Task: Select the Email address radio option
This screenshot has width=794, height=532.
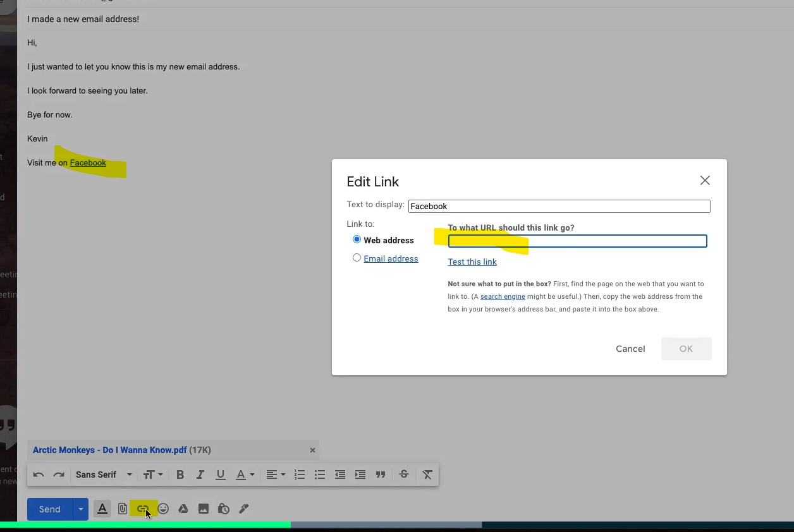Action: click(x=357, y=258)
